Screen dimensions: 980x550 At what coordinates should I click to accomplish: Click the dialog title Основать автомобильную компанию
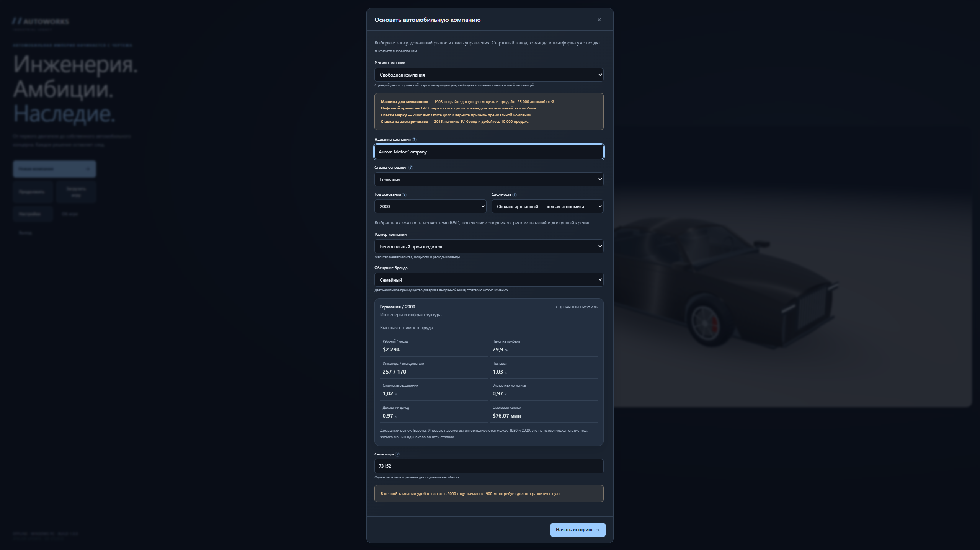[x=427, y=20]
